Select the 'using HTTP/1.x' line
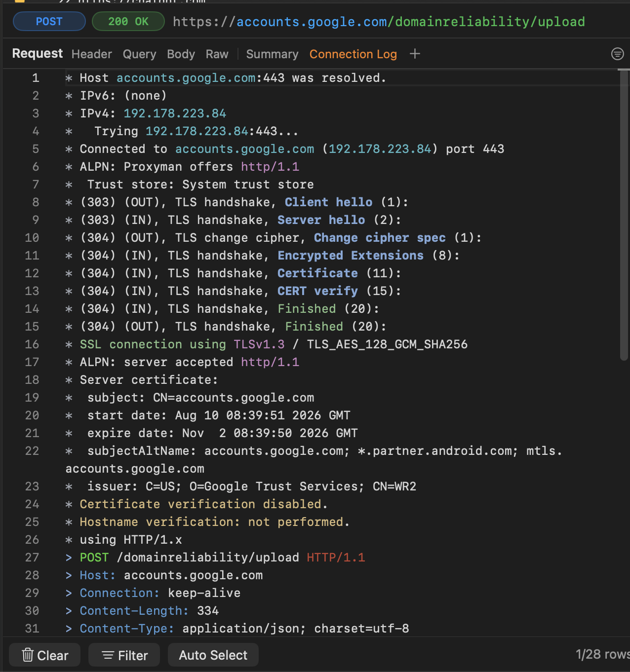 point(124,540)
